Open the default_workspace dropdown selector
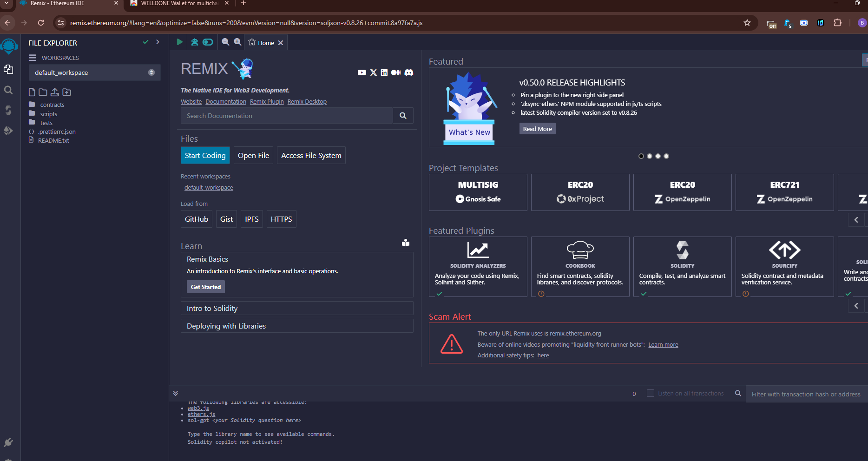 point(95,72)
